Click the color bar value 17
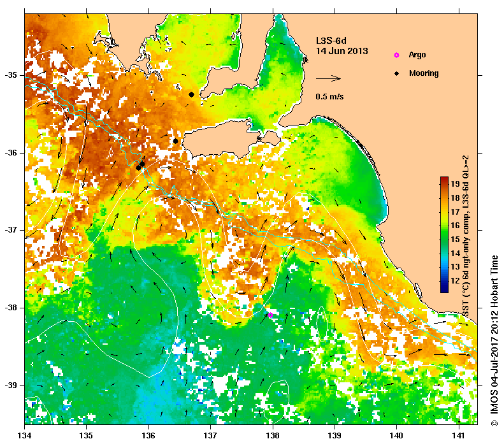504x446 pixels. click(455, 212)
